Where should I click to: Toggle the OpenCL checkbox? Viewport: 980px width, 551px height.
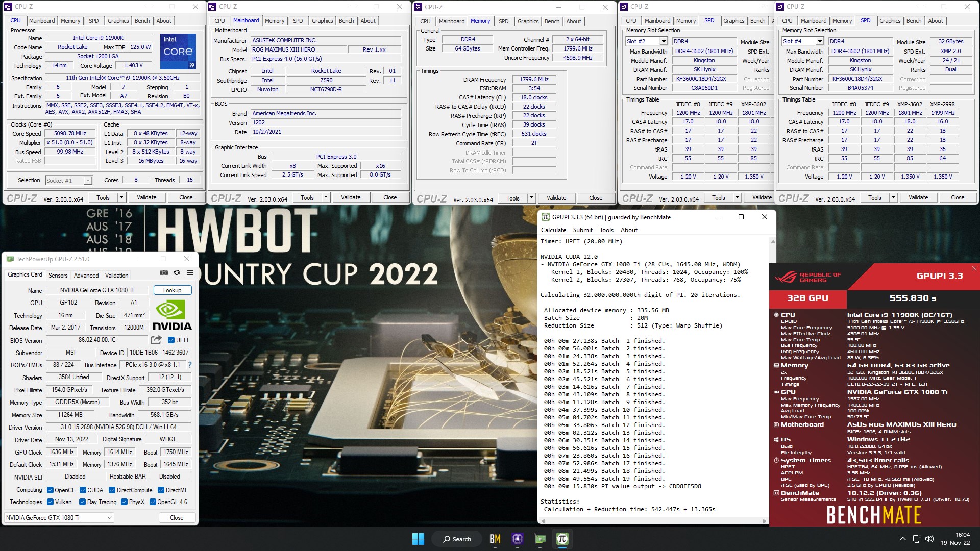[50, 490]
